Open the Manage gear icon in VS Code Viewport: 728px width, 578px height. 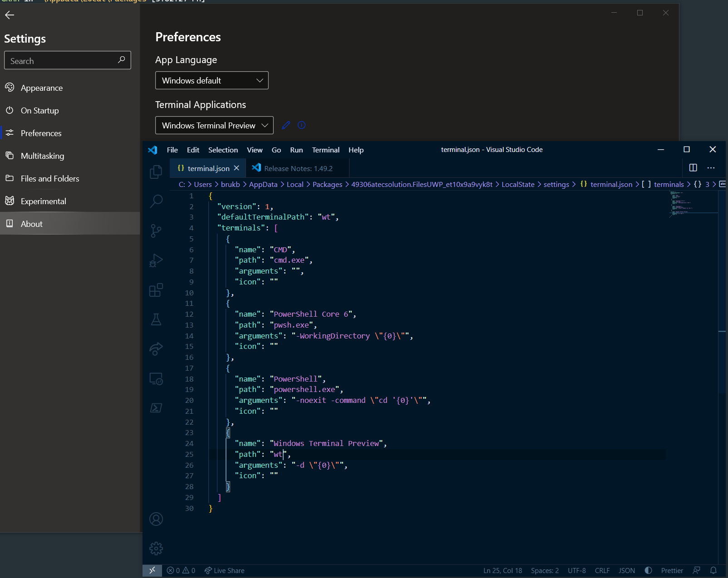156,549
